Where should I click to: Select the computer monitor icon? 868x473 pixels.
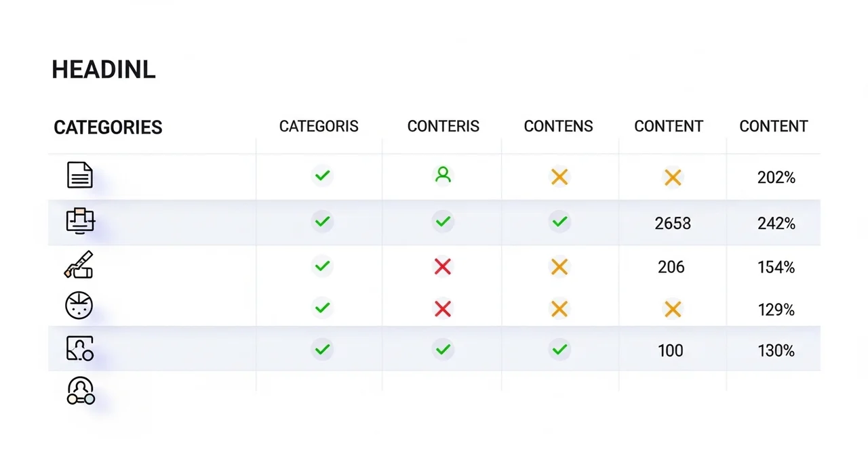tap(80, 220)
